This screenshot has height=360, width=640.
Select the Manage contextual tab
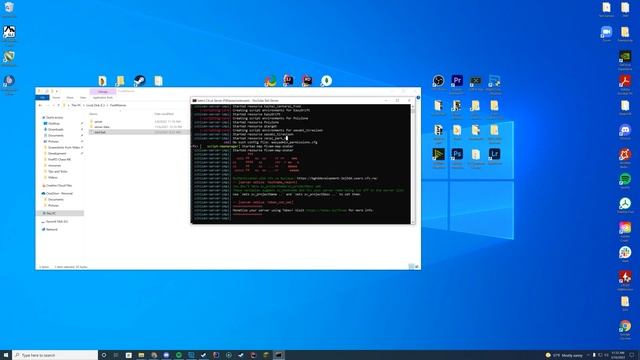[x=102, y=91]
